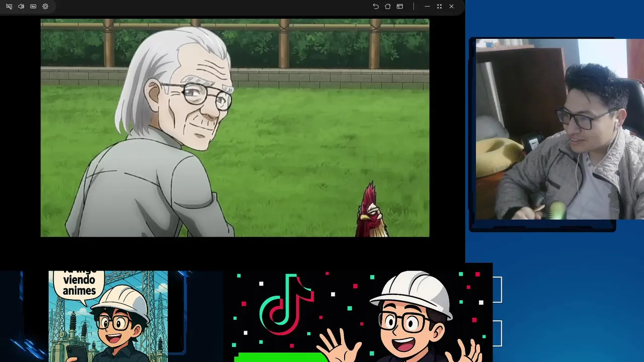Open the settings gear icon
Screen dimensions: 644x362
click(45, 7)
